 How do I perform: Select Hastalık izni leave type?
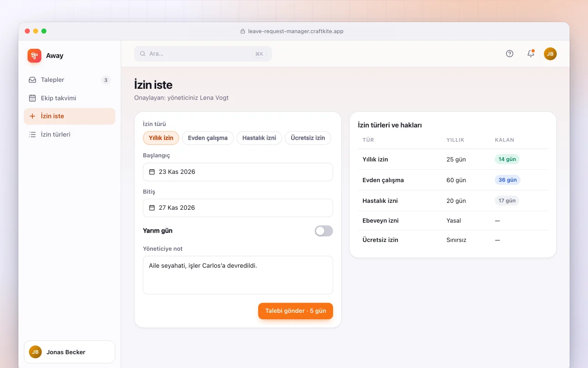pyautogui.click(x=259, y=138)
